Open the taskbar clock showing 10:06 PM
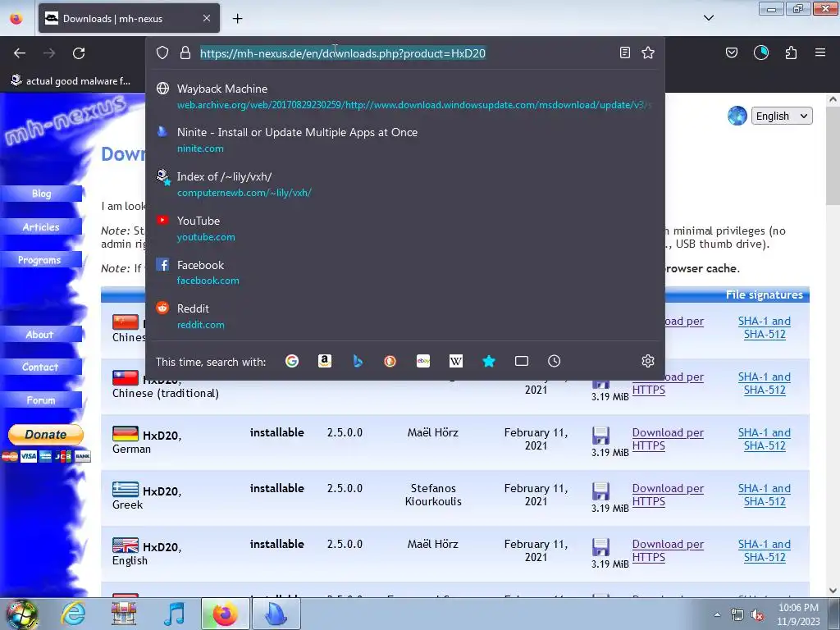Screen dimensions: 840x630 click(x=798, y=614)
